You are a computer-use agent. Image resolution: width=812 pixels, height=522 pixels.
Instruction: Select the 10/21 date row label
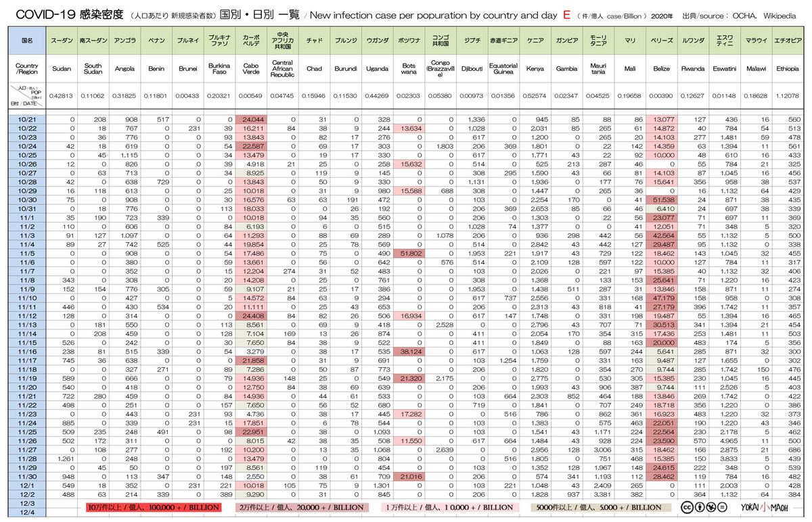click(x=28, y=119)
